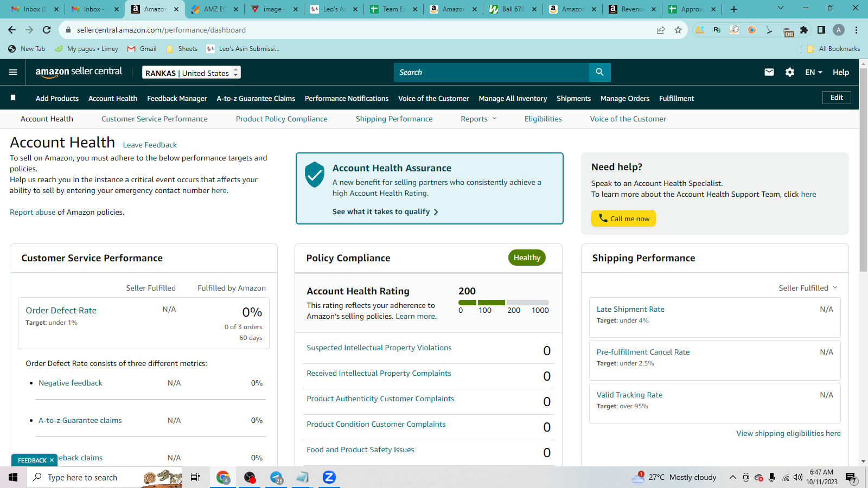Click the Leave Feedback link
Image resolution: width=868 pixels, height=488 pixels.
[150, 145]
